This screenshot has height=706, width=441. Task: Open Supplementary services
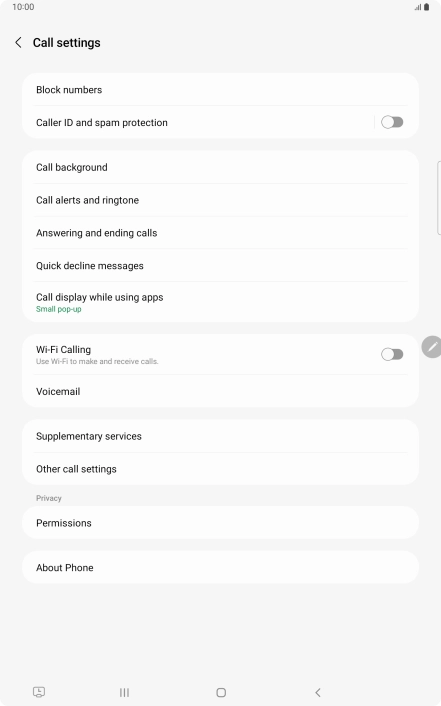[x=220, y=436]
